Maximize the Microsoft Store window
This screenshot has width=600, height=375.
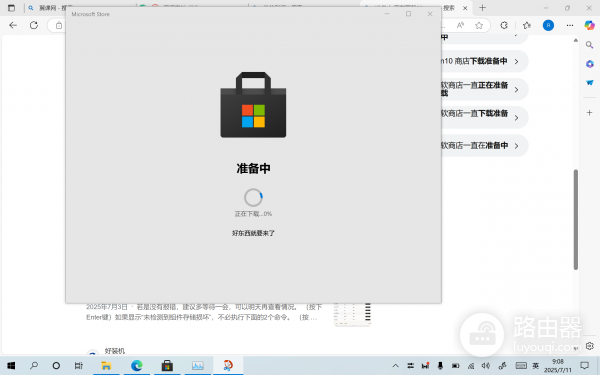pos(408,14)
